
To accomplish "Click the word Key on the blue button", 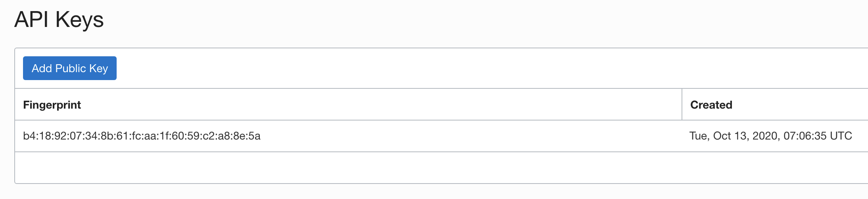I will (x=98, y=69).
